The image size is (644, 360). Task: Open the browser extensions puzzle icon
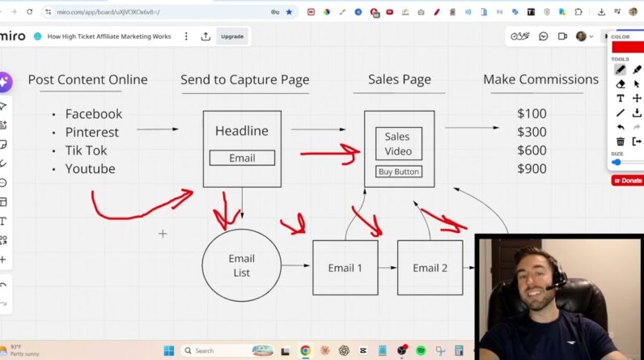click(x=578, y=12)
